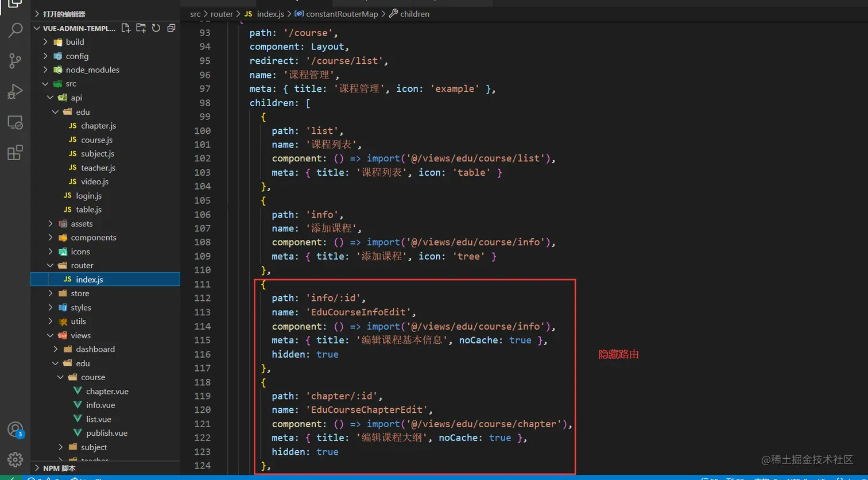The width and height of the screenshot is (868, 480).
Task: Expand the assets folder
Action: pos(105,223)
